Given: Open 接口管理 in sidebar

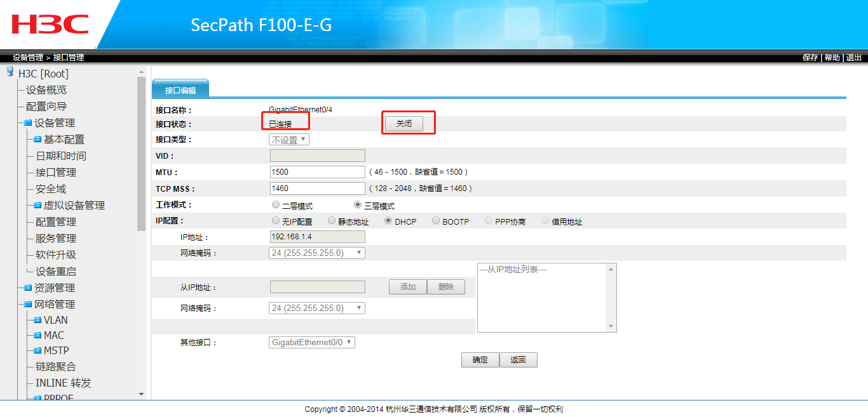Looking at the screenshot, I should pyautogui.click(x=56, y=173).
